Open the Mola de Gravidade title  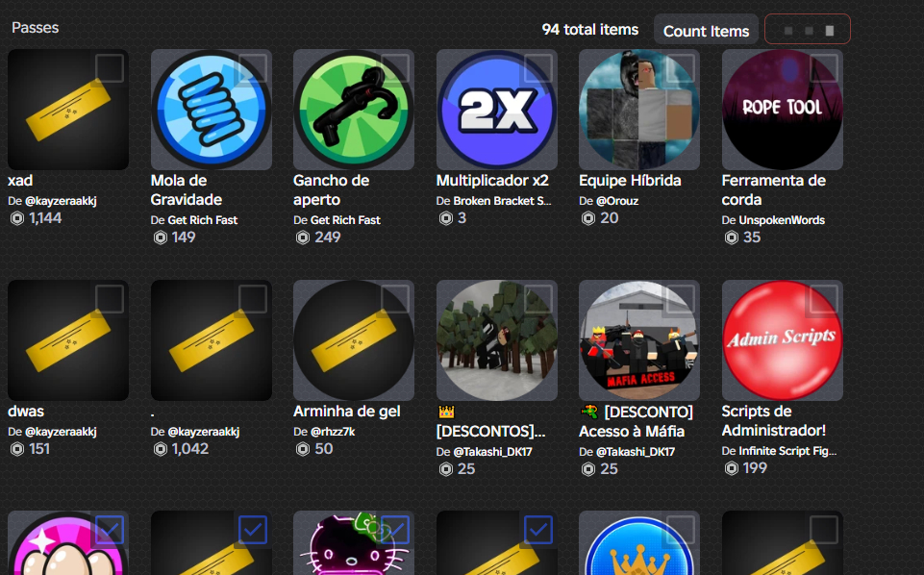coord(187,189)
